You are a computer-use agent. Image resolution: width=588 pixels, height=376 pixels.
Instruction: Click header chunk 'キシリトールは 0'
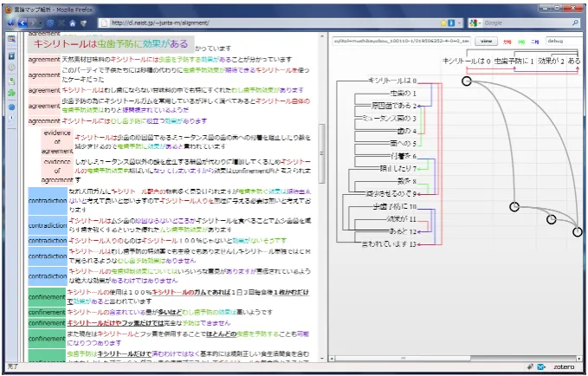click(x=467, y=61)
